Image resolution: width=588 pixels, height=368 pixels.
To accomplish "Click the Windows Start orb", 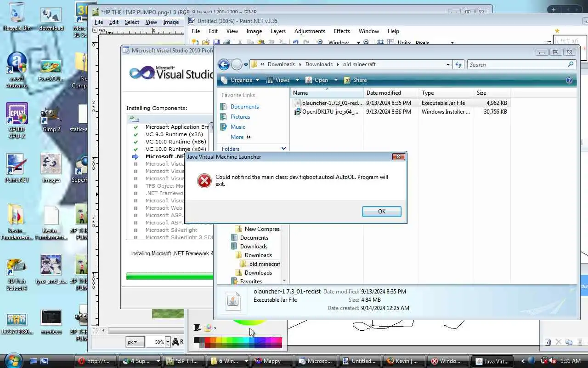I will [x=12, y=360].
